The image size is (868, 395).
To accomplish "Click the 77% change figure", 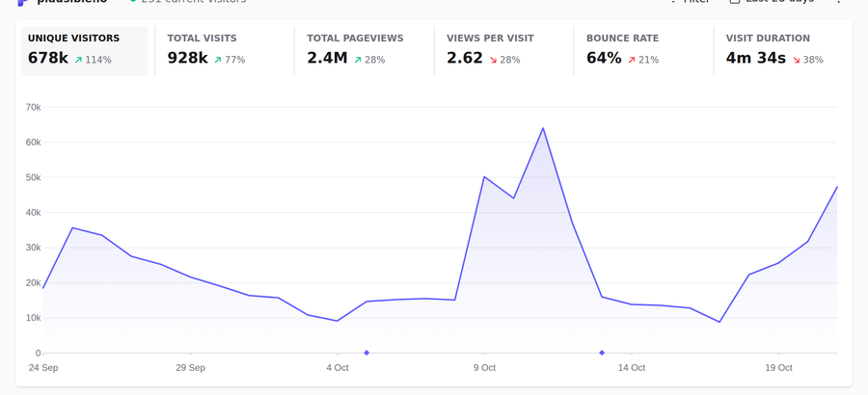I will click(x=234, y=60).
